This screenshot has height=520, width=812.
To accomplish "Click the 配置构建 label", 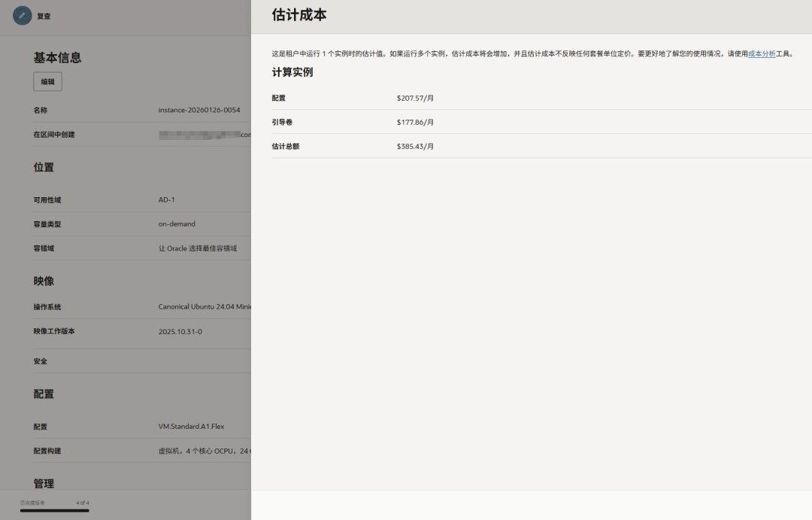I will pyautogui.click(x=47, y=451).
